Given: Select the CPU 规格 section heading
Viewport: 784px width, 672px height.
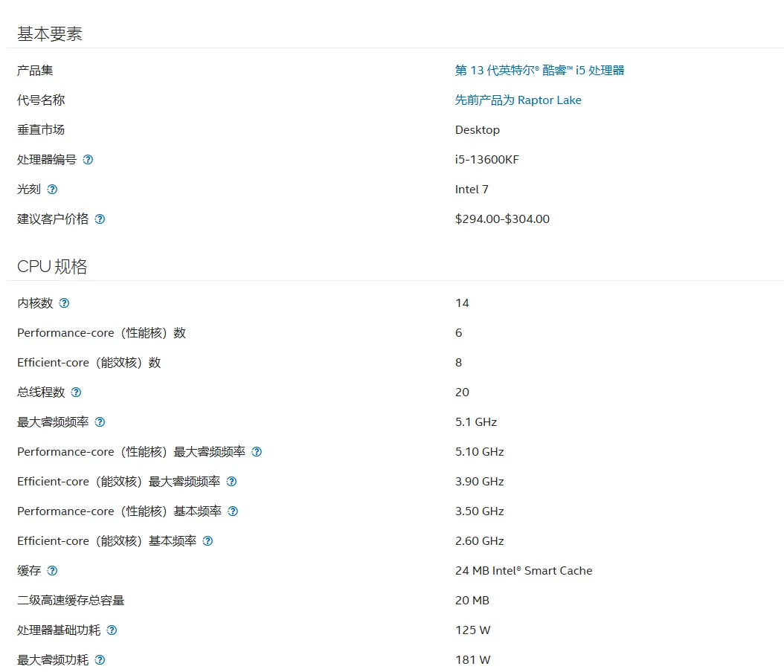Looking at the screenshot, I should pos(52,266).
